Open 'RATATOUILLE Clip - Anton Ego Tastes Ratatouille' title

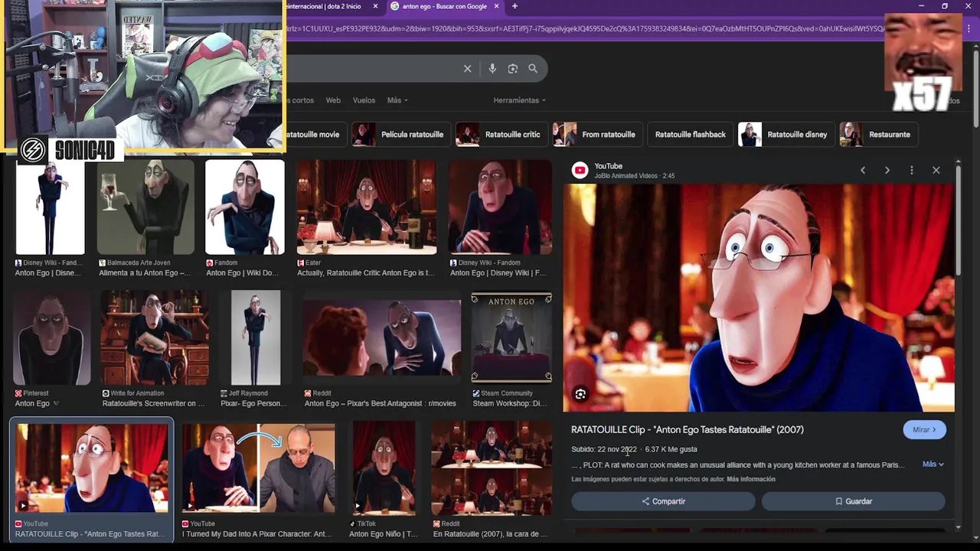pyautogui.click(x=688, y=429)
